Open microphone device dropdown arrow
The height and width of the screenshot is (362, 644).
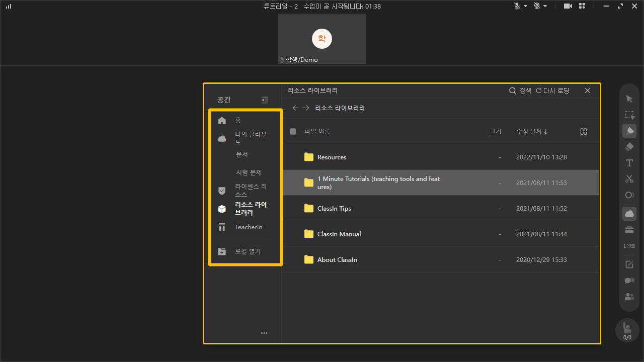[526, 6]
